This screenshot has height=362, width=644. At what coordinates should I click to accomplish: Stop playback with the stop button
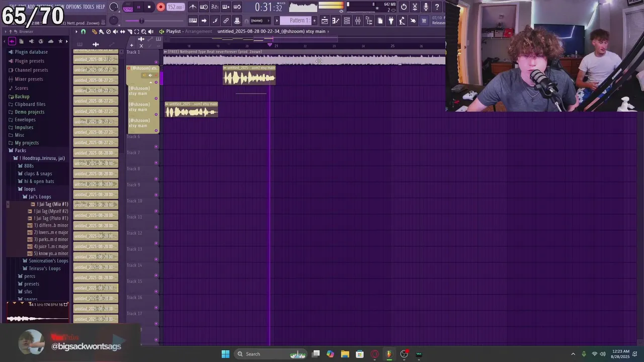pyautogui.click(x=149, y=7)
